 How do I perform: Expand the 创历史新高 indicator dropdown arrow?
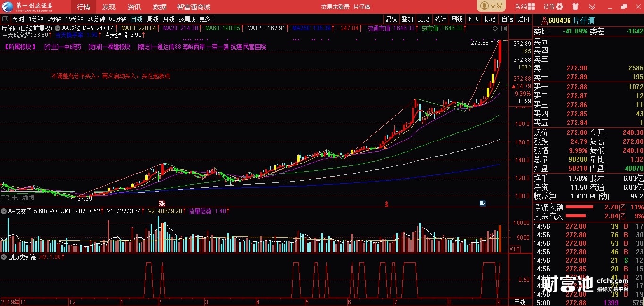5,257
